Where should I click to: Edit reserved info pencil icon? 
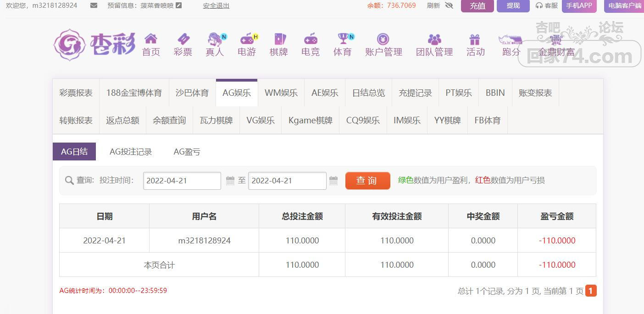(x=179, y=6)
